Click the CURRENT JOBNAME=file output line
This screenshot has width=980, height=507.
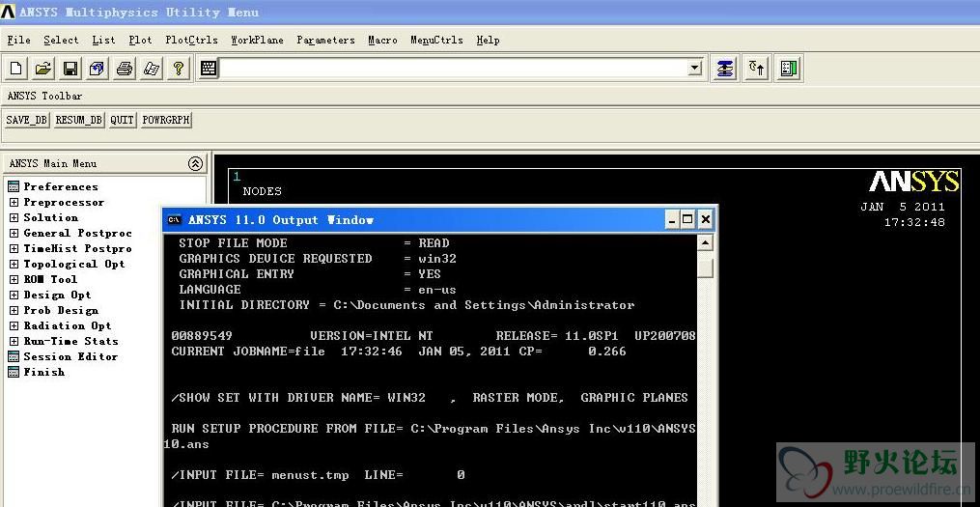[399, 352]
